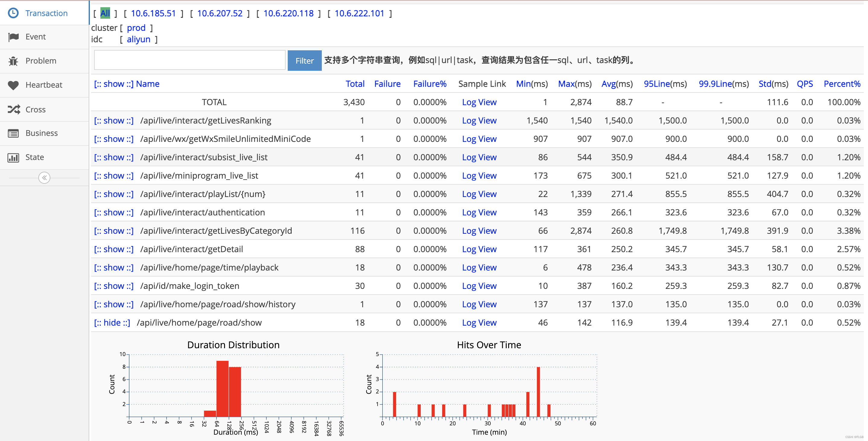Click the Transaction clock icon
868x441 pixels.
click(x=13, y=13)
